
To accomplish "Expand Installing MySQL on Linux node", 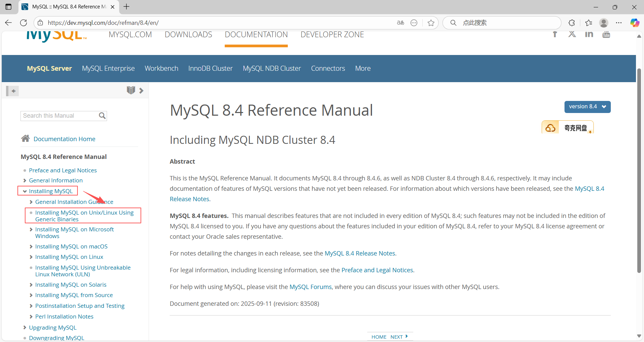I will pos(31,257).
